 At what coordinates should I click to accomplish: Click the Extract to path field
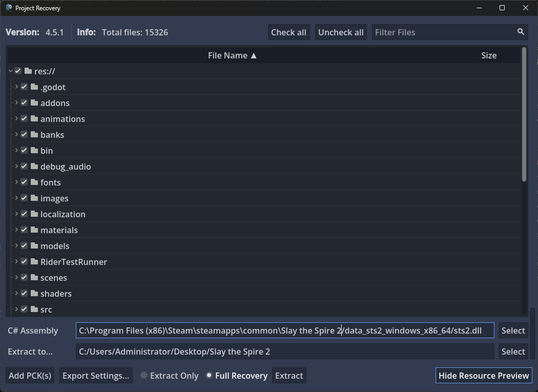click(x=284, y=352)
